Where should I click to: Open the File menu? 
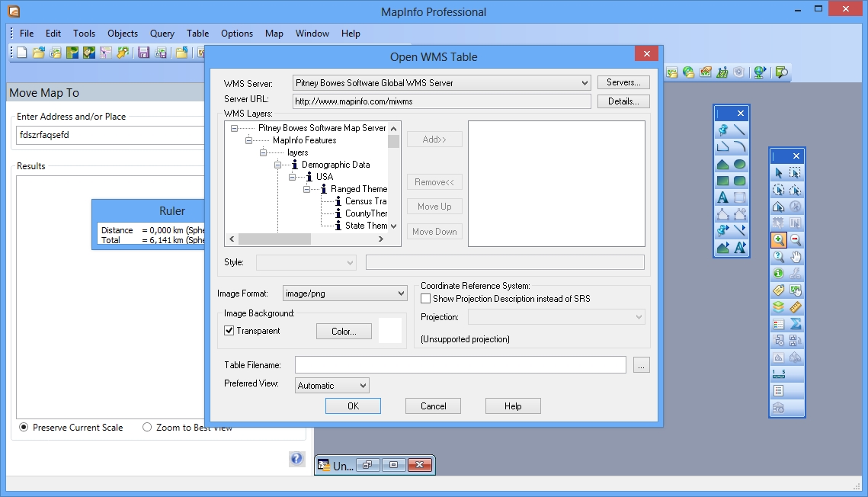[x=27, y=34]
